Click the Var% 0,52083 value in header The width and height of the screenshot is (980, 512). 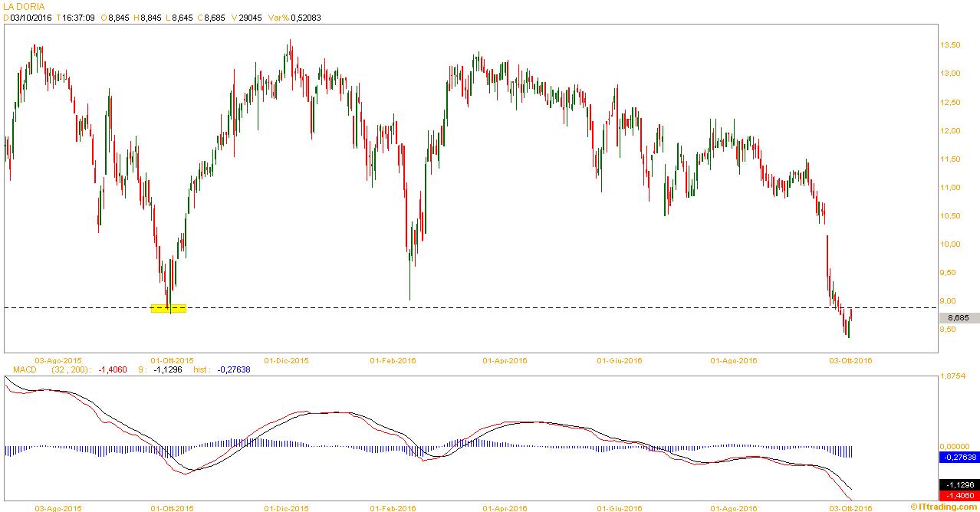(293, 17)
